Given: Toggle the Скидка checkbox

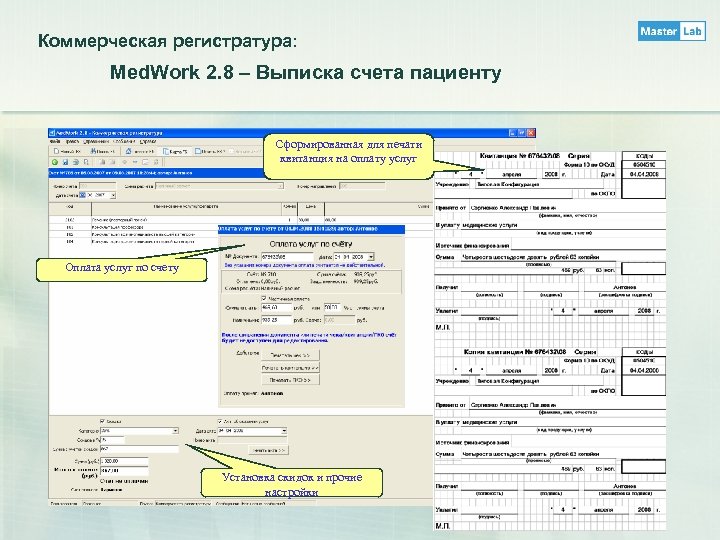Looking at the screenshot, I should 102,421.
